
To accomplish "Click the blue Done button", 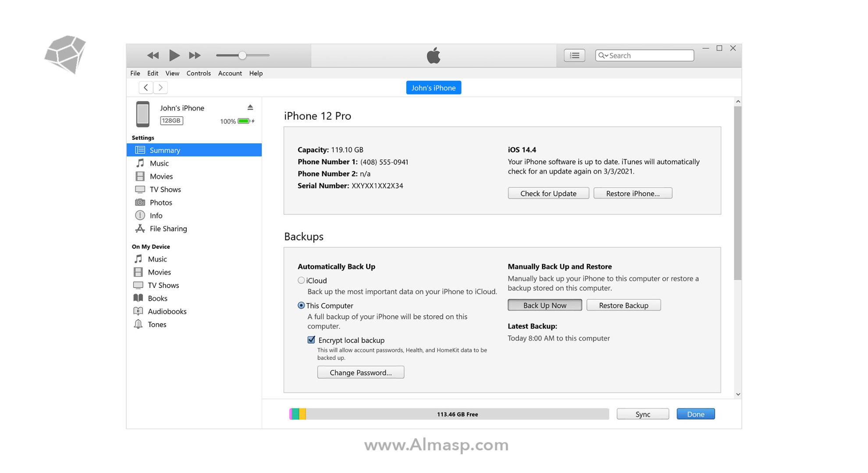I will (695, 414).
